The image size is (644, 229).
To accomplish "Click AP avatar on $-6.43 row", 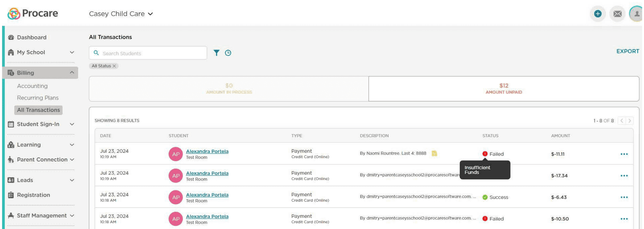I will (x=175, y=197).
